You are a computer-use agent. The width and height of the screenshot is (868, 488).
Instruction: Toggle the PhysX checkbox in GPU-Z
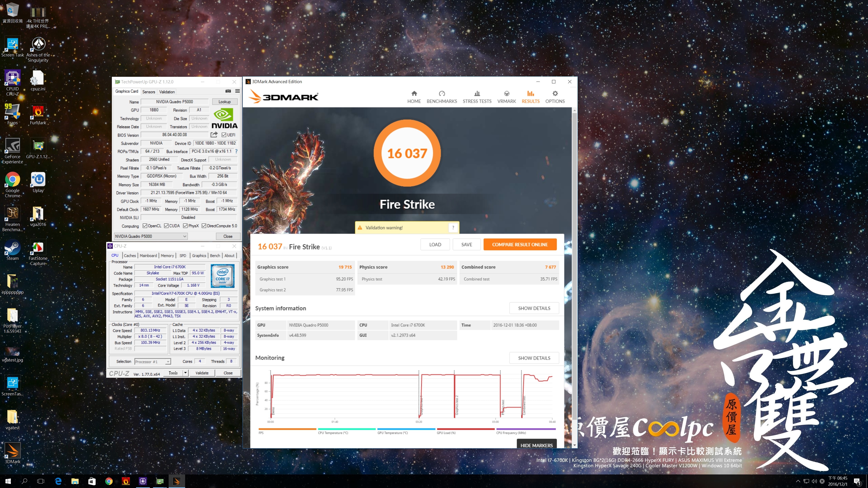185,226
